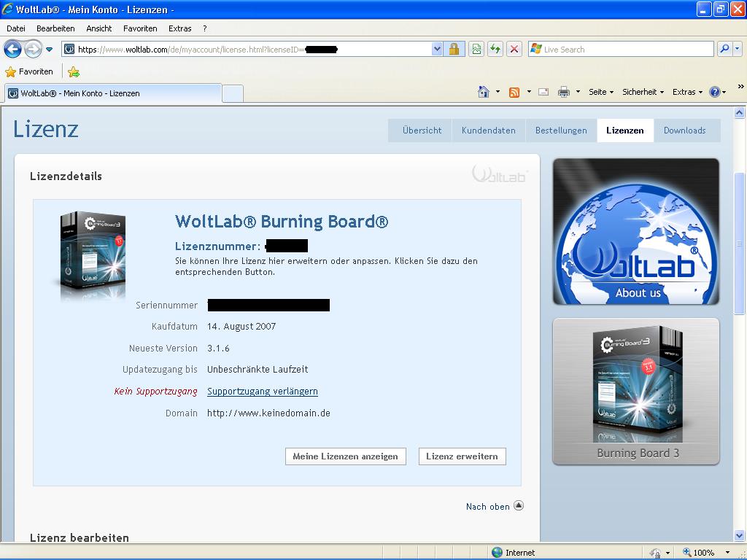
Task: Open the Sicherheit dropdown menu
Action: (643, 92)
